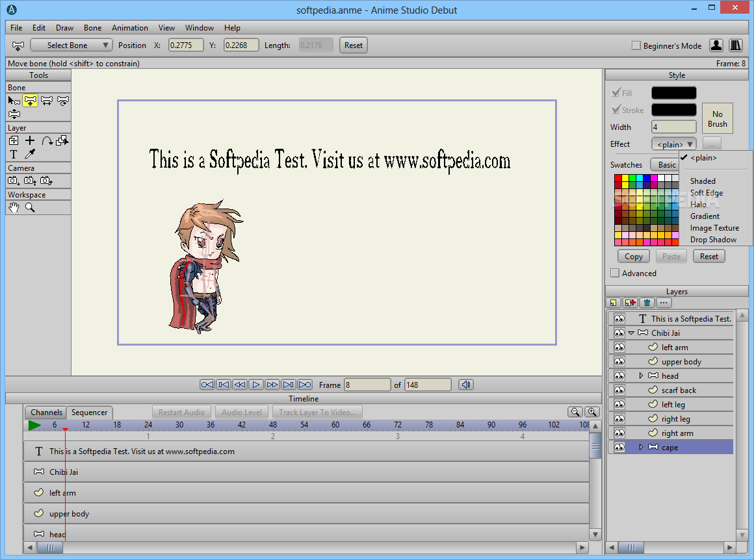Select the Track Camera tool

(14, 181)
